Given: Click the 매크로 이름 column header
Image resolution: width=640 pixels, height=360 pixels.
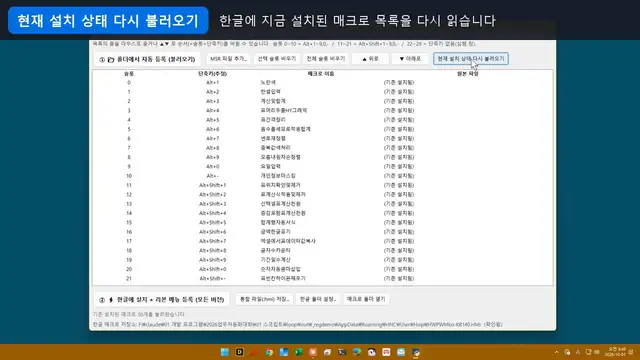Looking at the screenshot, I should (321, 74).
